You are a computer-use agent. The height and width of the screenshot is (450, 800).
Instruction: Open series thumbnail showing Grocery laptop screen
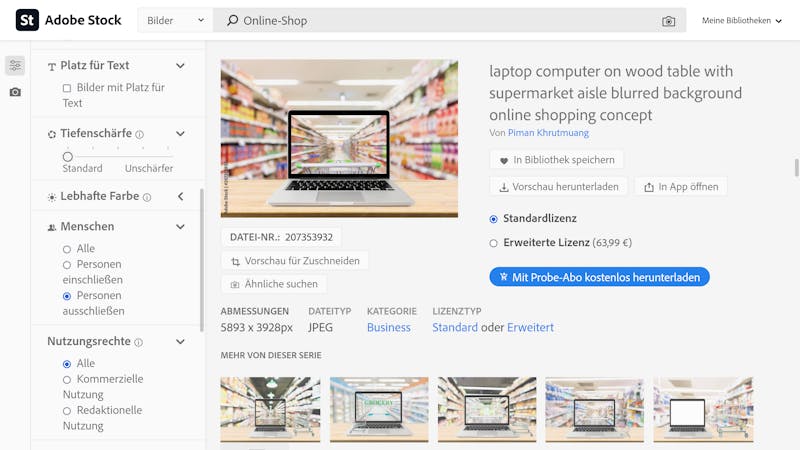(x=379, y=409)
